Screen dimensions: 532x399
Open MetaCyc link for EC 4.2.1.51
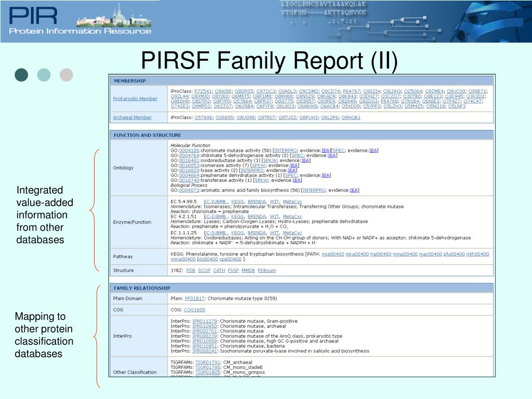[x=292, y=217]
